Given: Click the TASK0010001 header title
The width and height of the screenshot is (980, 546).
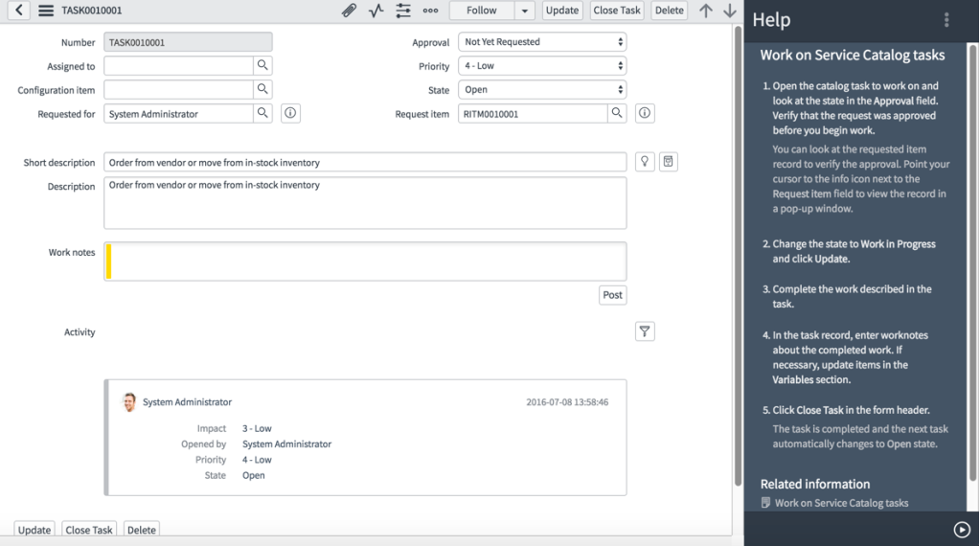Looking at the screenshot, I should (x=92, y=11).
